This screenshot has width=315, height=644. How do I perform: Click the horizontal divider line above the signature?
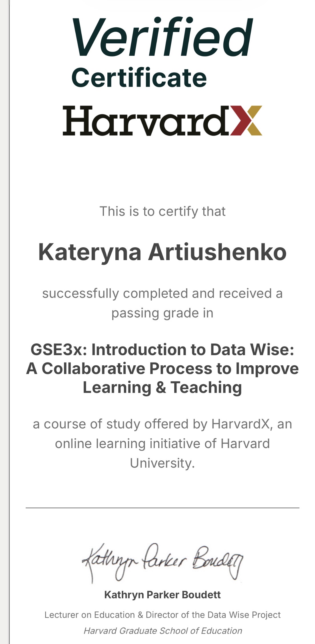pyautogui.click(x=162, y=508)
